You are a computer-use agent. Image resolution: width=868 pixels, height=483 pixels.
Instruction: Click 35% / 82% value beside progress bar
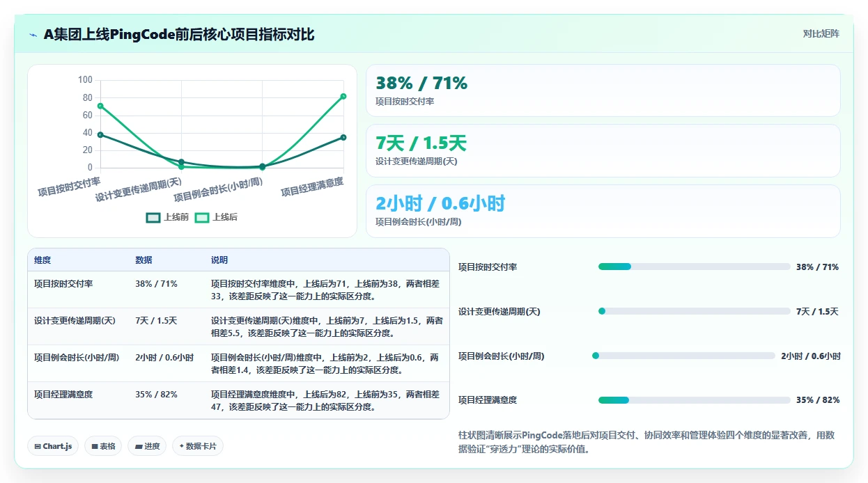point(818,400)
